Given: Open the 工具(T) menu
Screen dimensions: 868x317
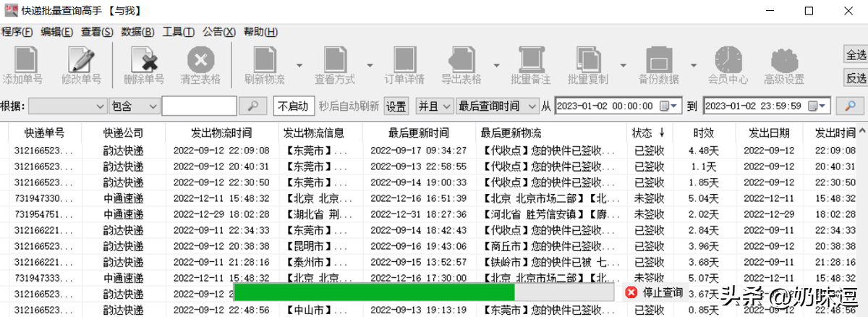Looking at the screenshot, I should click(179, 32).
